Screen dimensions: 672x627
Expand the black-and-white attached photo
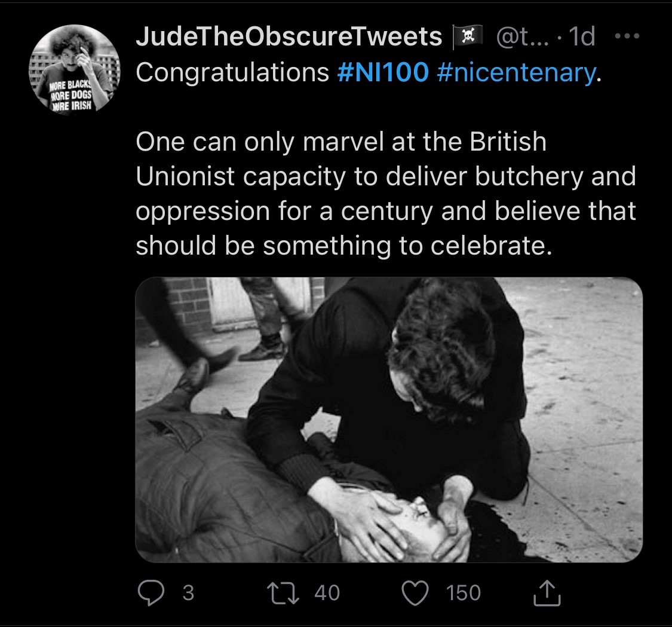(x=389, y=419)
